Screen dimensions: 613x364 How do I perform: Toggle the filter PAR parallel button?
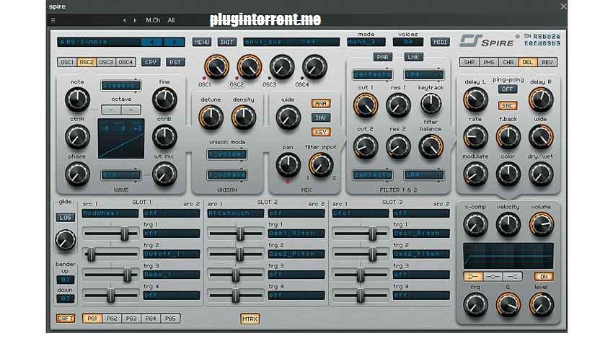(x=382, y=57)
